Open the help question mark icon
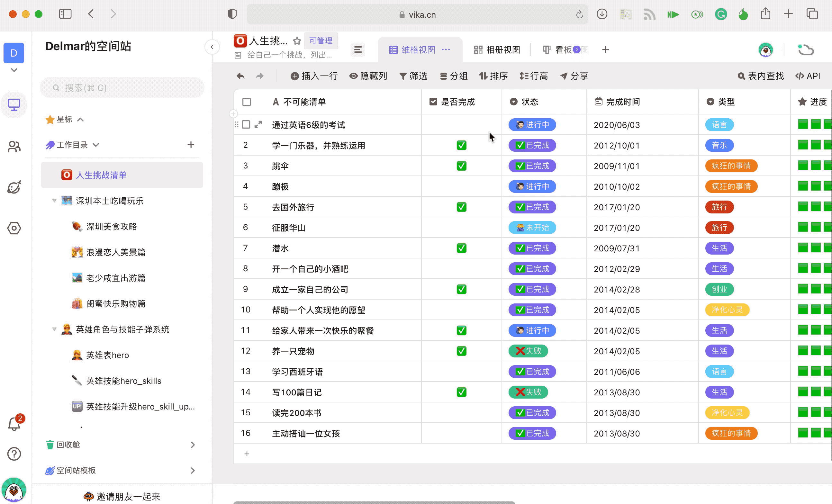Image resolution: width=832 pixels, height=504 pixels. pos(14,454)
